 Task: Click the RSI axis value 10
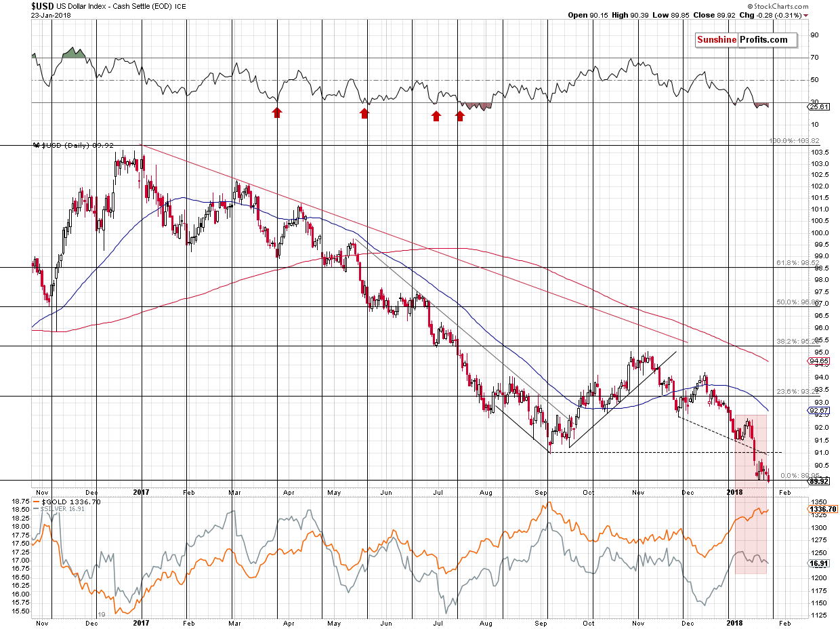815,125
